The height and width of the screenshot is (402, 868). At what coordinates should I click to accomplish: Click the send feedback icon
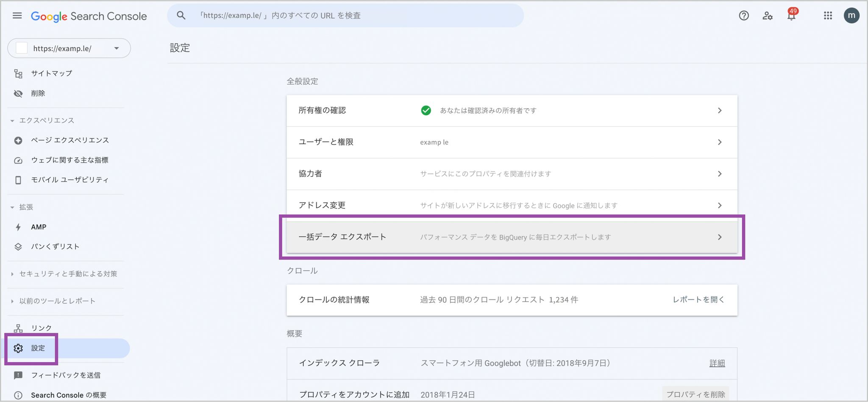(x=18, y=375)
